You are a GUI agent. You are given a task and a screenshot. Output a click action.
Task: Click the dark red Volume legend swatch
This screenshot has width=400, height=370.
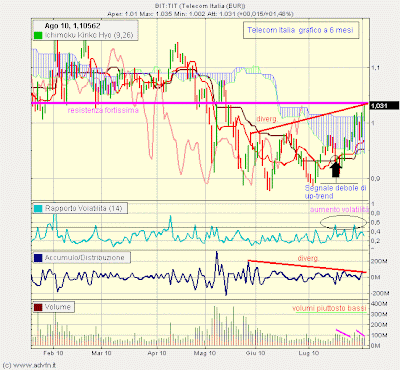pyautogui.click(x=38, y=307)
